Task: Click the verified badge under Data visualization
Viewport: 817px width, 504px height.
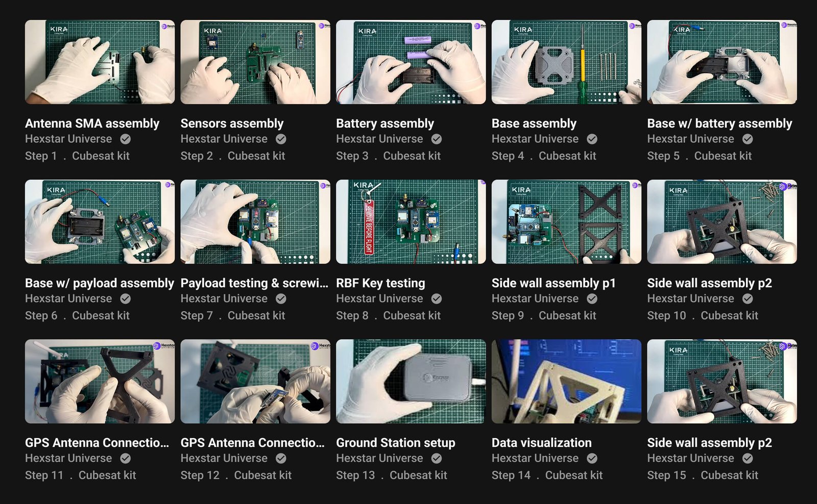Action: [x=592, y=458]
